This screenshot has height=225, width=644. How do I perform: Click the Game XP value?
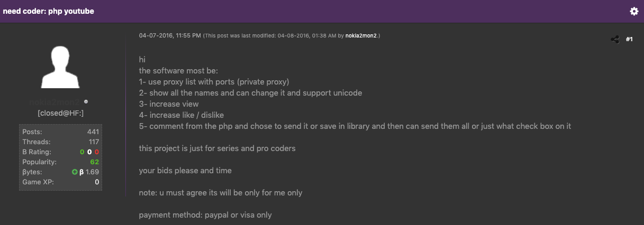click(x=97, y=182)
